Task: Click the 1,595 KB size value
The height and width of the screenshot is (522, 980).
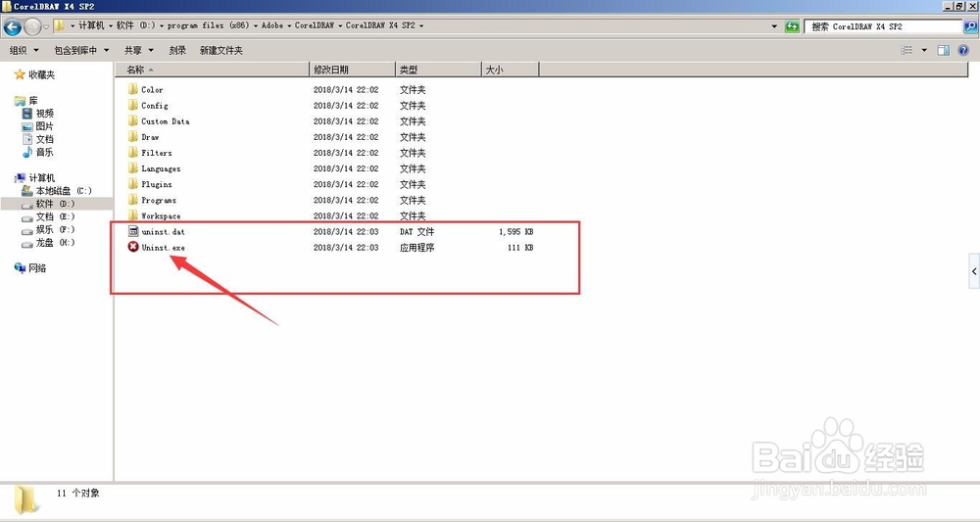Action: coord(515,232)
